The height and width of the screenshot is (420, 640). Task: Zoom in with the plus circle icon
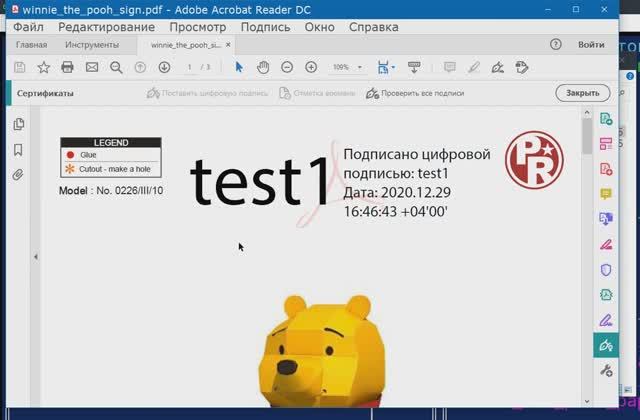[311, 67]
